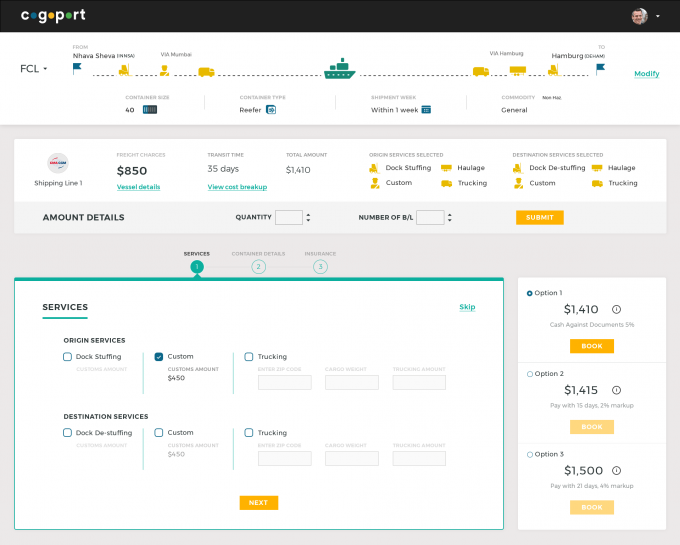Image resolution: width=680 pixels, height=545 pixels.
Task: Click the Reefer container type icon
Action: [x=271, y=110]
